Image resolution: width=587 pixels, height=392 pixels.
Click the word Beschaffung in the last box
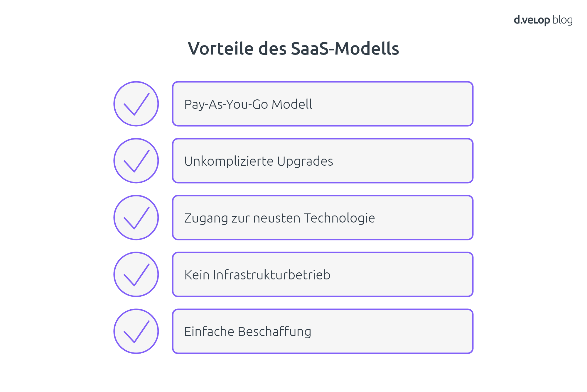coord(274,332)
